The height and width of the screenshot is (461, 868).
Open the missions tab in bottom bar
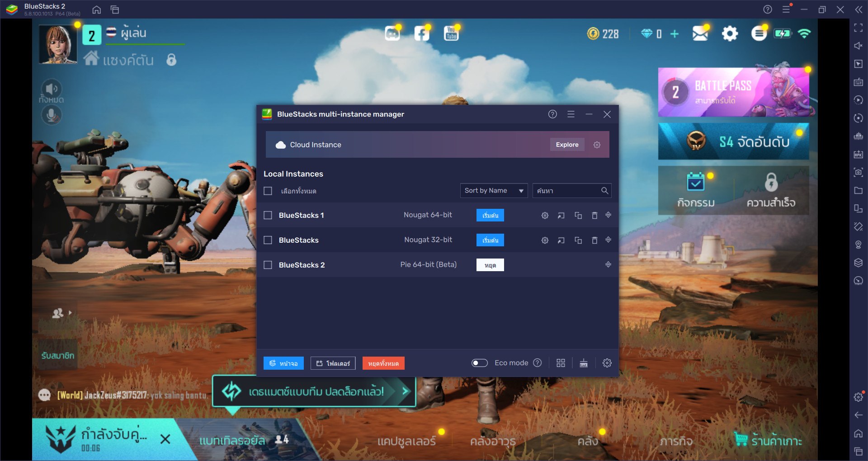pyautogui.click(x=676, y=441)
